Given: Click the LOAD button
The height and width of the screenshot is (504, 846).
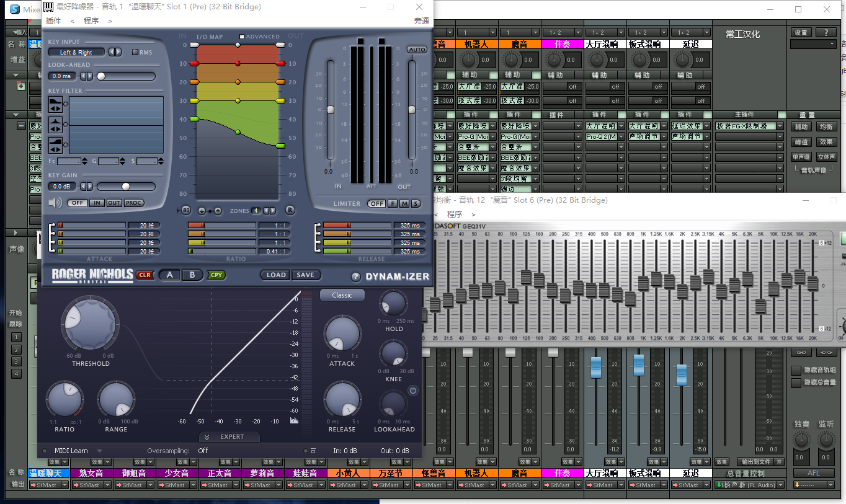Looking at the screenshot, I should point(276,275).
